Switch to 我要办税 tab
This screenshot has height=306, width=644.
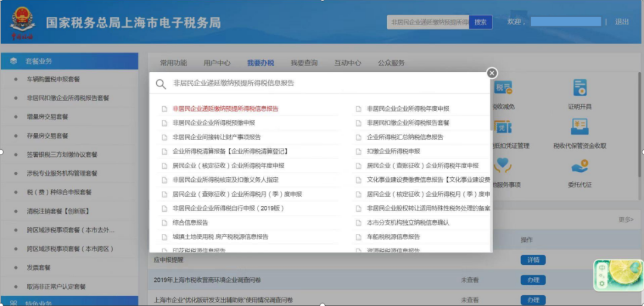point(261,63)
